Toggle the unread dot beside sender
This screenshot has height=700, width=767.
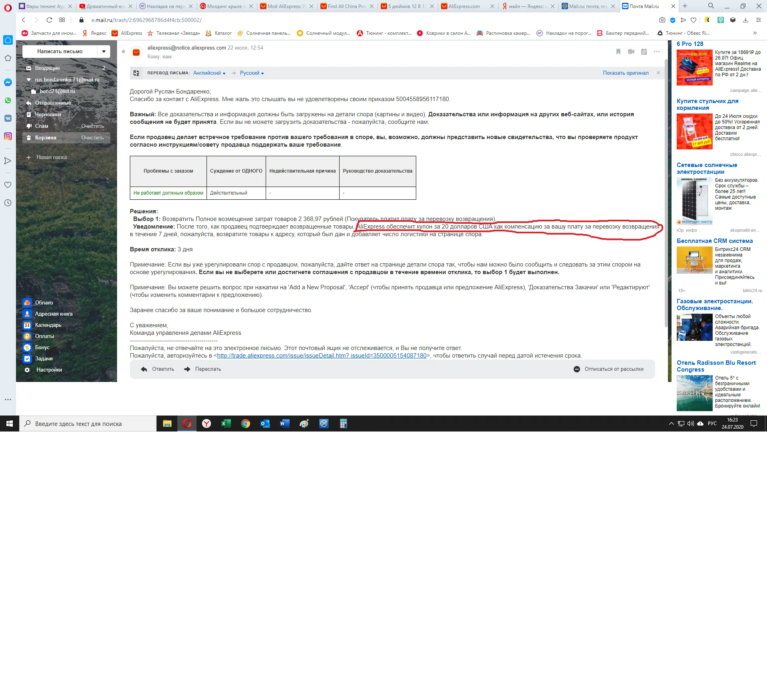coord(123,52)
